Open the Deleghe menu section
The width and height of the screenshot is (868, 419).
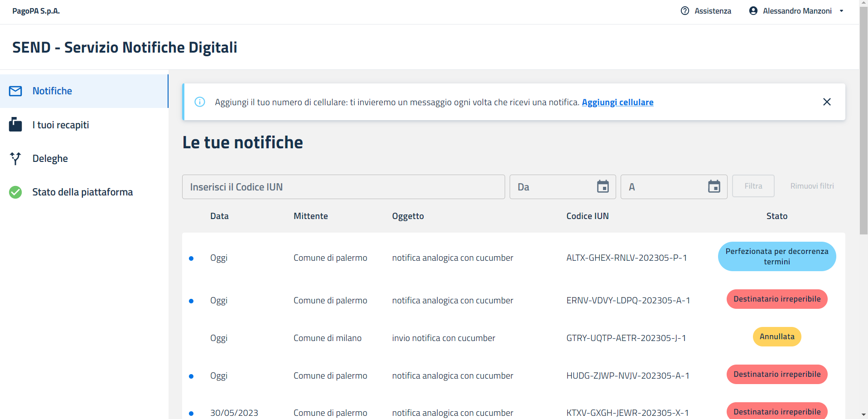[x=50, y=159]
